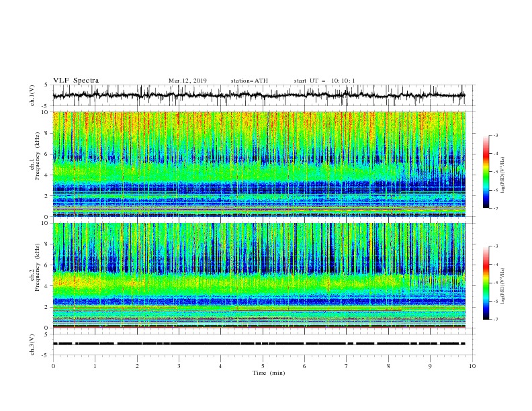Click the ch.3 black signal bar
This screenshot has width=532, height=411.
coord(259,344)
